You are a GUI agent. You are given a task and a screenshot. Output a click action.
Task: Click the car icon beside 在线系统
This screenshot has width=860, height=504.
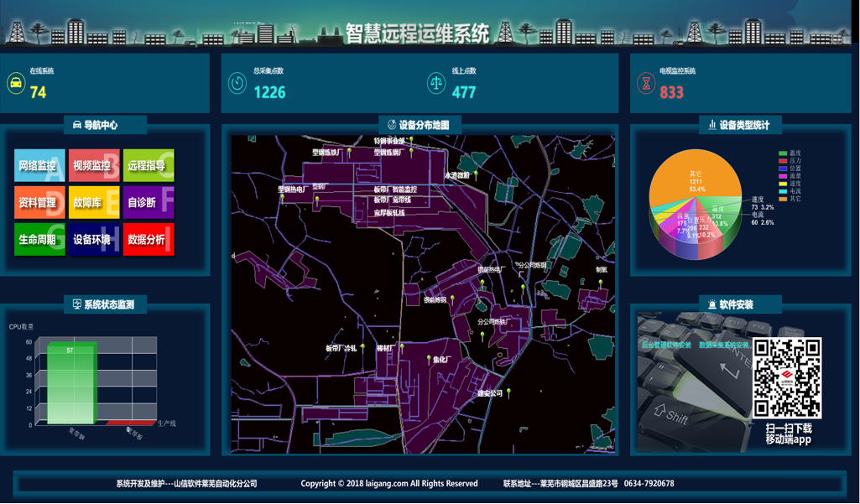16,83
